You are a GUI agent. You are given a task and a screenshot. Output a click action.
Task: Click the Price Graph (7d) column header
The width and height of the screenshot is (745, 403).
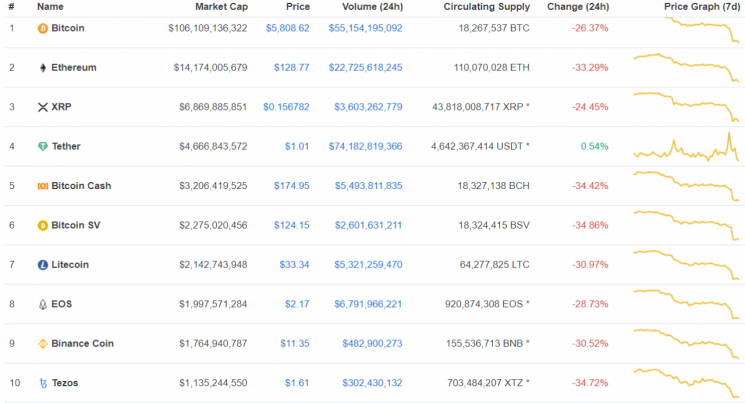(x=702, y=7)
